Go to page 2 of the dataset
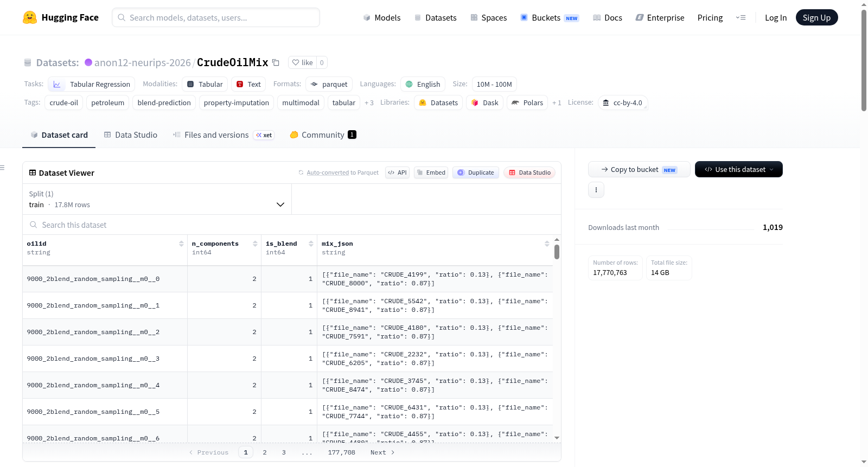The width and height of the screenshot is (868, 467). tap(265, 452)
